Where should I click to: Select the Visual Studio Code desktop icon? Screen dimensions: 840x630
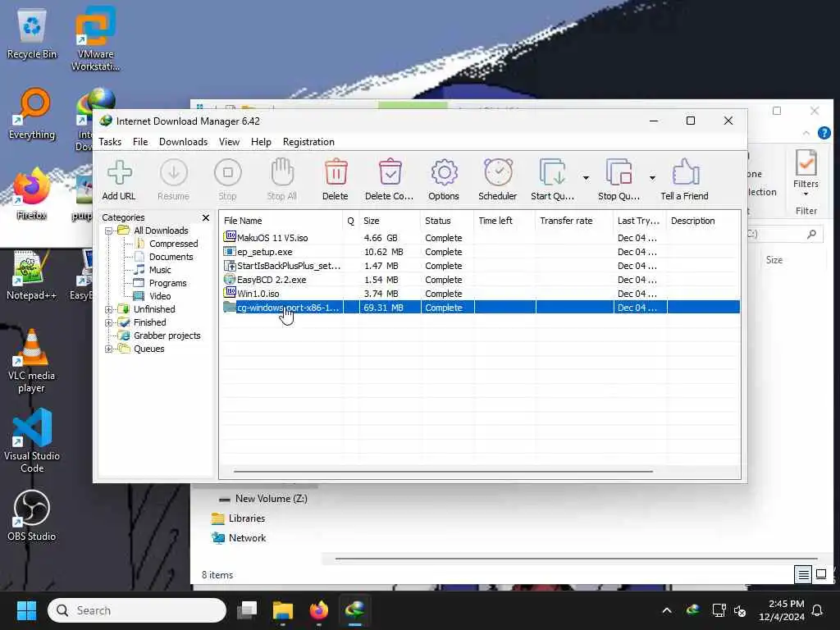pyautogui.click(x=32, y=441)
